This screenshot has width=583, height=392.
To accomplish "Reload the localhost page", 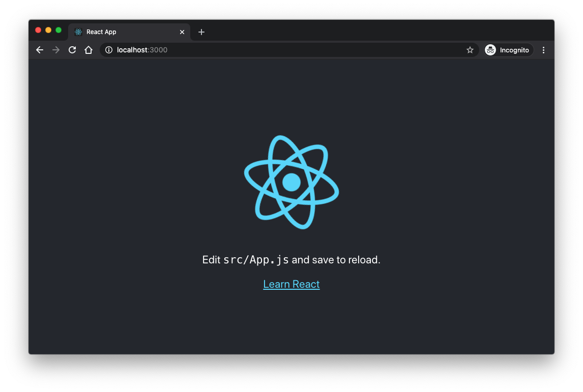I will [72, 50].
